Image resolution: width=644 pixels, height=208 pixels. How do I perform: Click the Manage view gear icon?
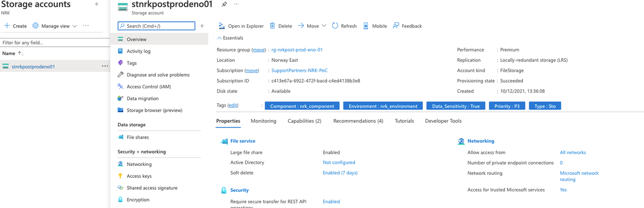(35, 25)
